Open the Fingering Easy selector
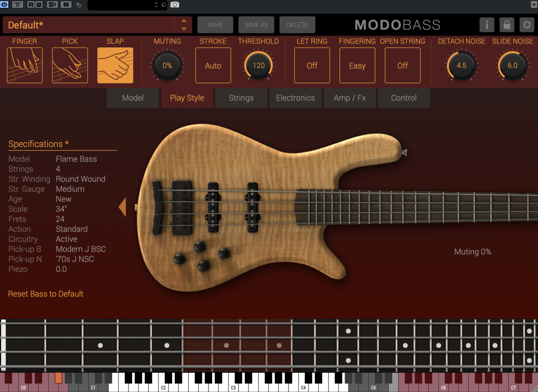Viewport: 538px width, 392px height. point(357,65)
